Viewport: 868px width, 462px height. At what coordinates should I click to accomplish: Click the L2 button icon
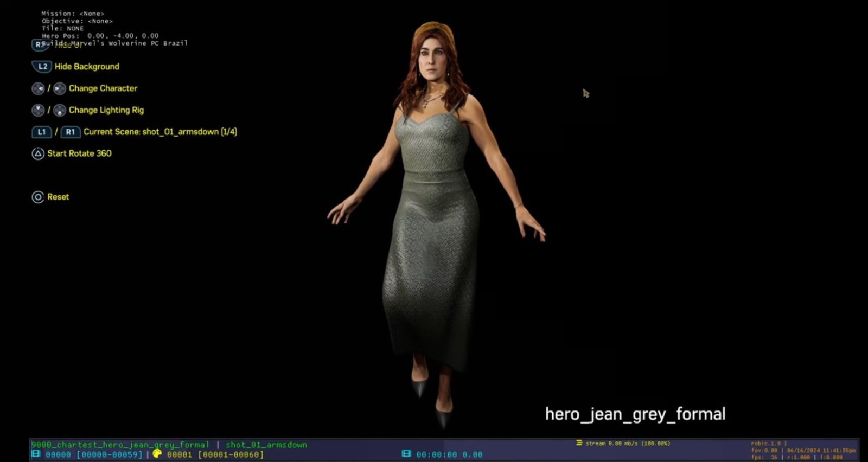(42, 67)
